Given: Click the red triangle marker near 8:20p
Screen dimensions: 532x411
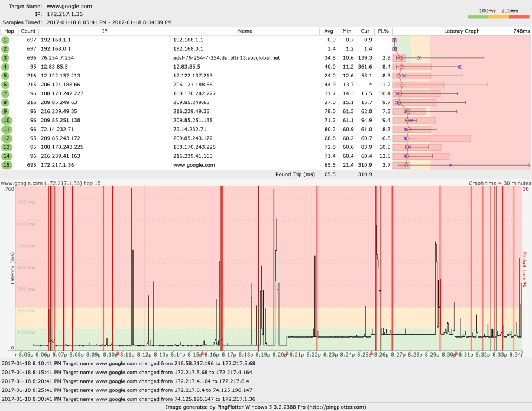Looking at the screenshot, I should click(287, 353).
